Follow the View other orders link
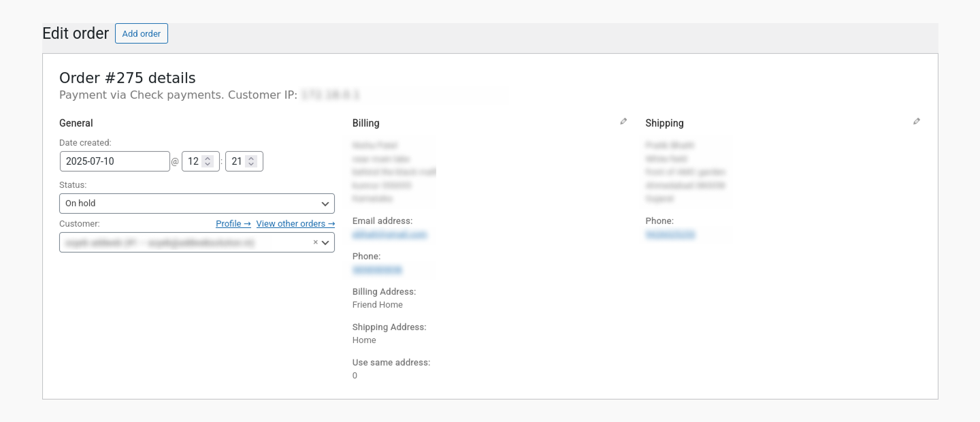The height and width of the screenshot is (422, 980). [295, 224]
